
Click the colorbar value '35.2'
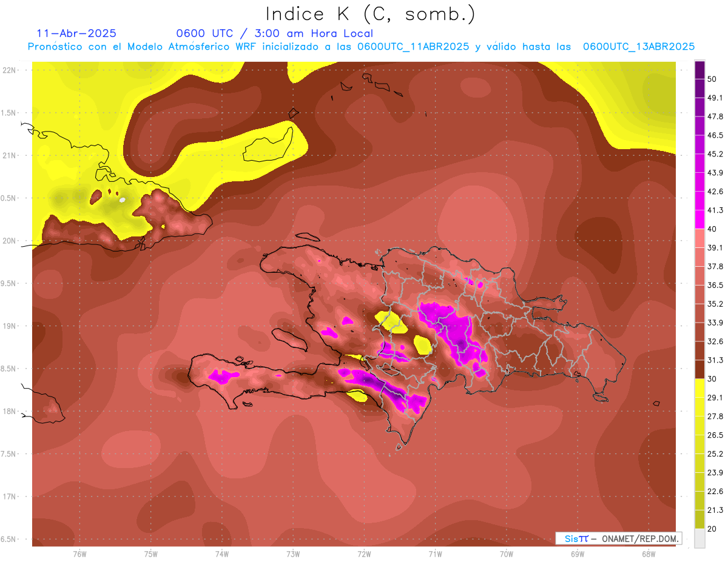tap(715, 304)
